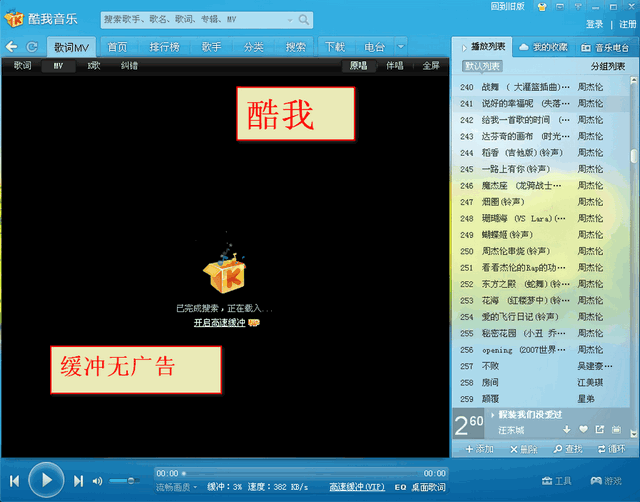640x502 pixels.
Task: Click the playlist scrollbar thumb
Action: [634, 155]
